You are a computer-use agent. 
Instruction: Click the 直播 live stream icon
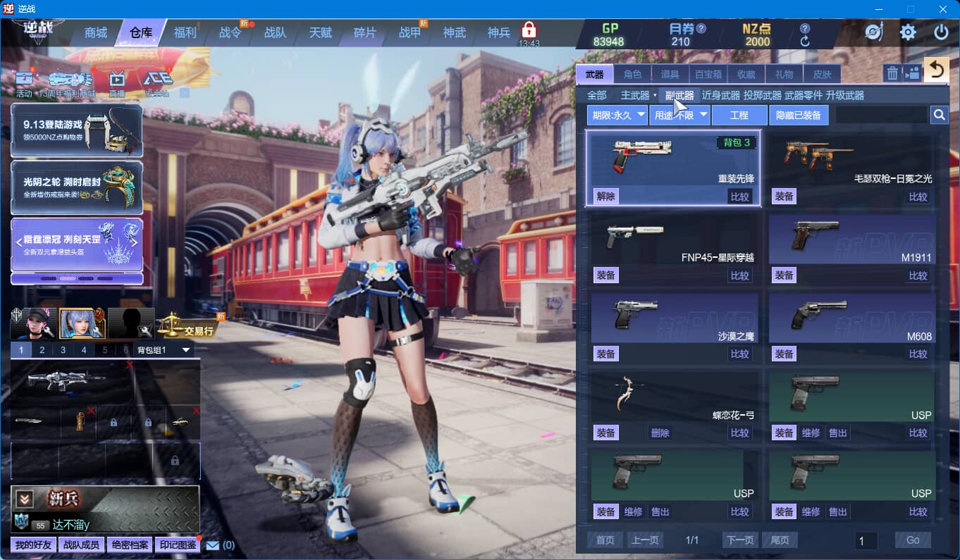tap(117, 81)
